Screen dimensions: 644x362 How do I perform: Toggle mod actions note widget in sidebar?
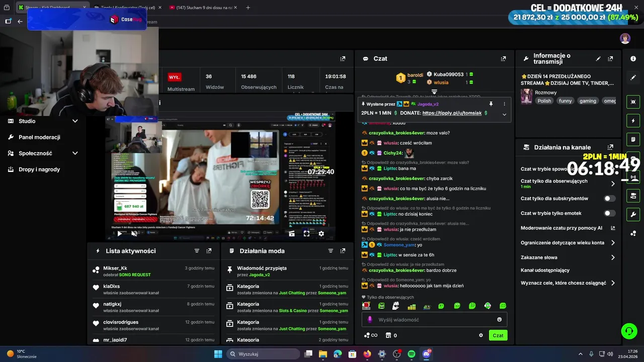(633, 139)
